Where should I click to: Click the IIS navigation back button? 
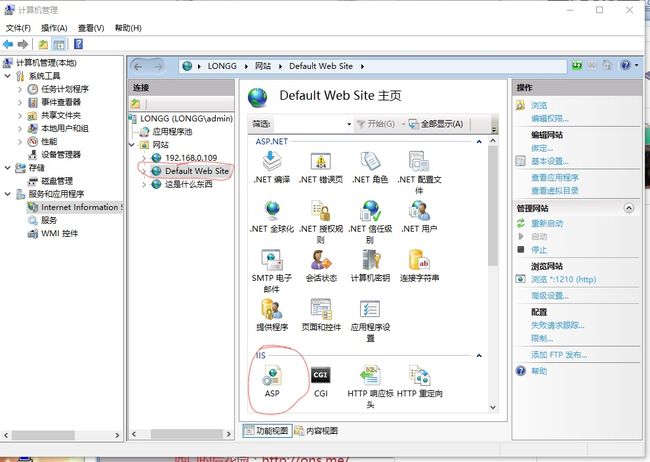coord(139,66)
